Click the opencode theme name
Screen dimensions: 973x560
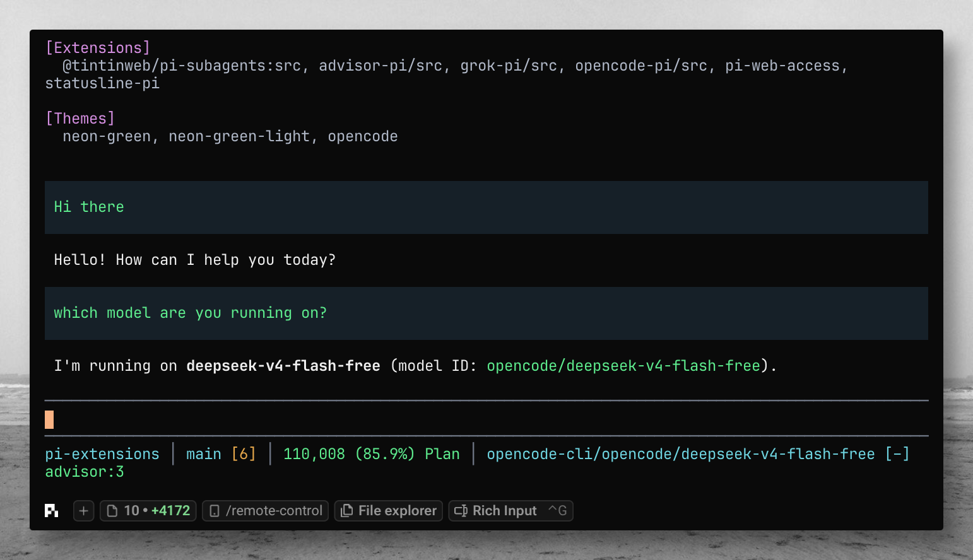tap(363, 136)
